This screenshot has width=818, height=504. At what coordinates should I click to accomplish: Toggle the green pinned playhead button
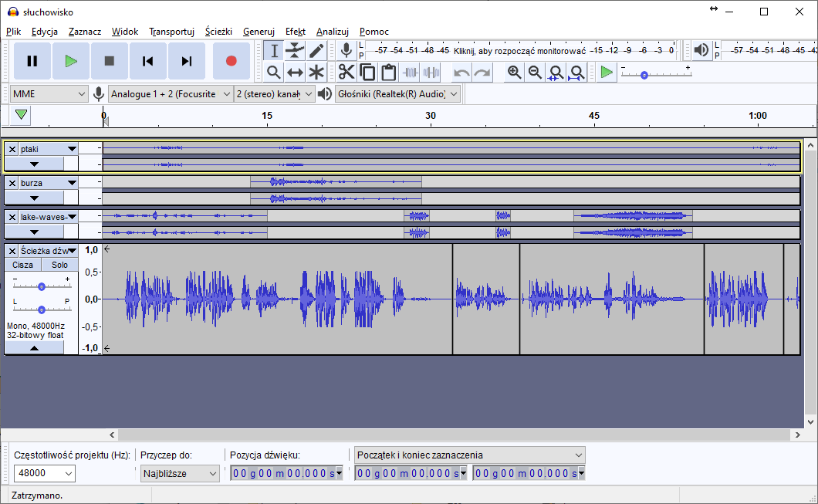[x=21, y=115]
